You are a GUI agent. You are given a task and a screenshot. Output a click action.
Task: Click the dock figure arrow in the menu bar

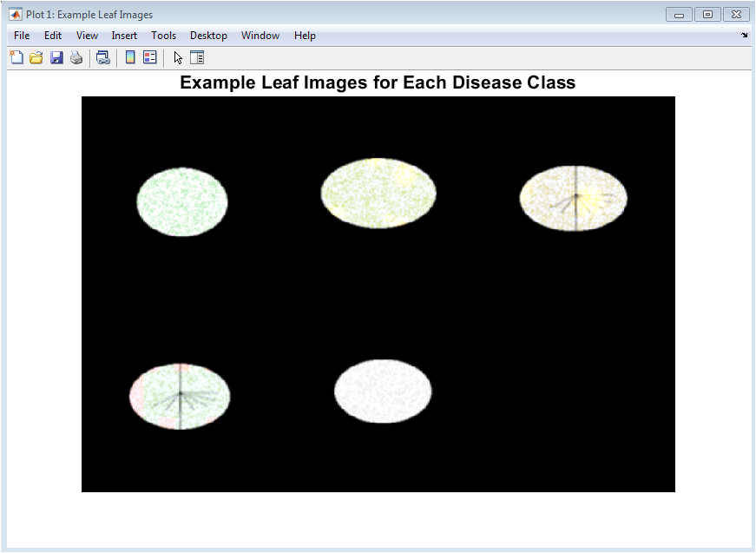click(744, 36)
